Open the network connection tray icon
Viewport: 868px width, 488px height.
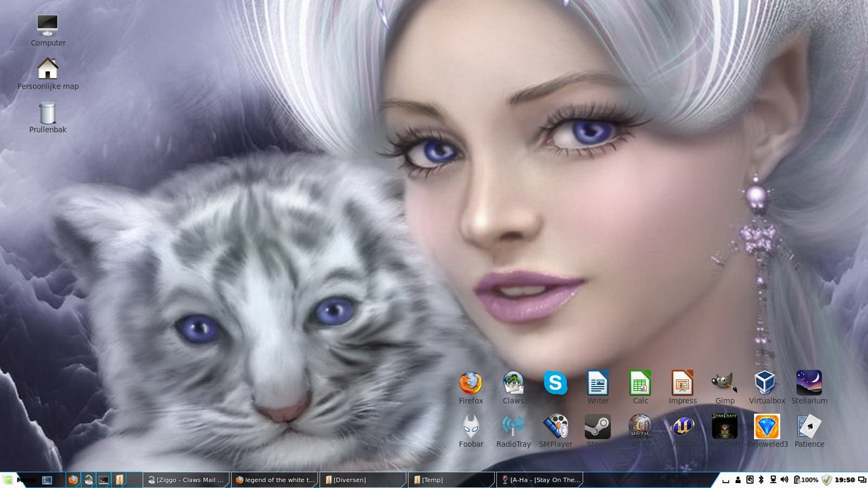[x=773, y=480]
